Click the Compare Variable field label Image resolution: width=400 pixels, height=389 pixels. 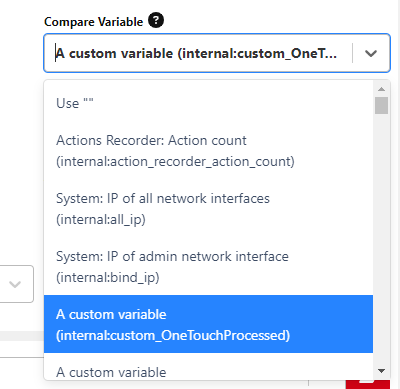pyautogui.click(x=94, y=22)
